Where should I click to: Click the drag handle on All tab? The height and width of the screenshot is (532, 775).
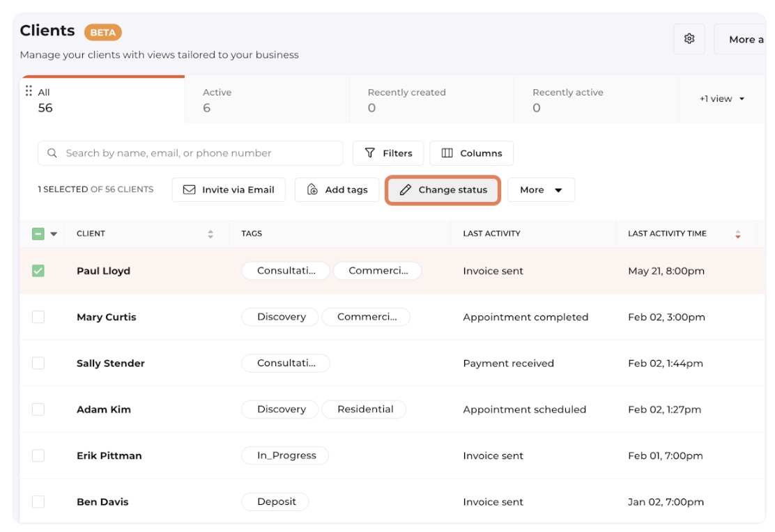(x=29, y=91)
